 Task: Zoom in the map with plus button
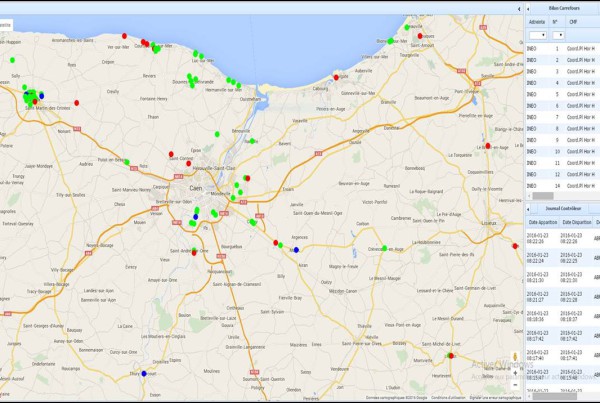515,371
